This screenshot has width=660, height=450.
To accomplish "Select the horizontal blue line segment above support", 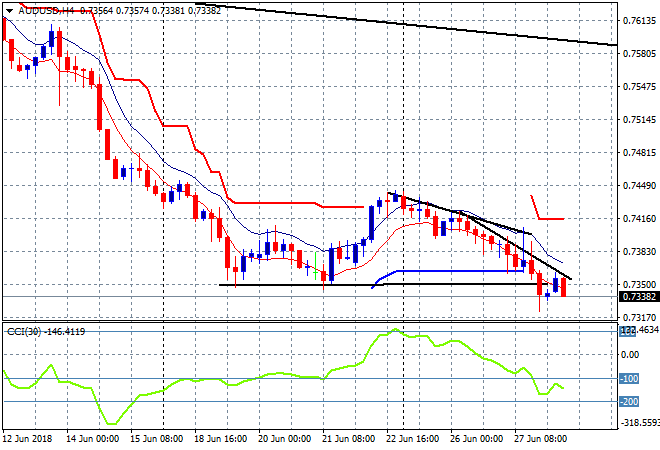I will (x=459, y=271).
